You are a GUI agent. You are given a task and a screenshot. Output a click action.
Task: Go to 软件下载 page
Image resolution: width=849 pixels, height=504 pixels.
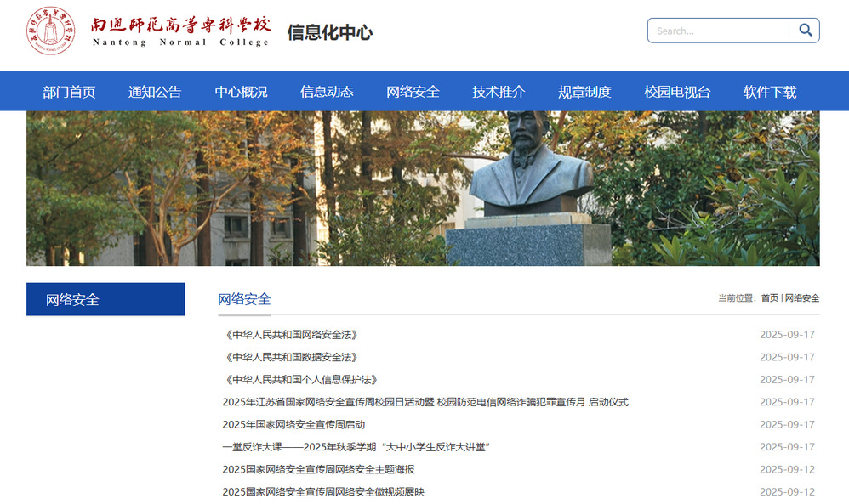[770, 92]
